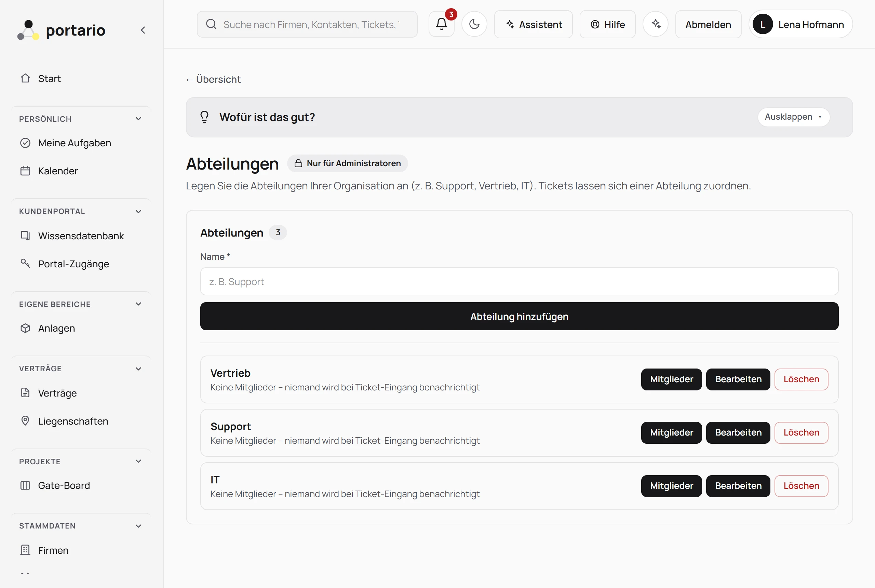Expand the Wofür ist das gut panel
The width and height of the screenshot is (875, 588).
793,117
